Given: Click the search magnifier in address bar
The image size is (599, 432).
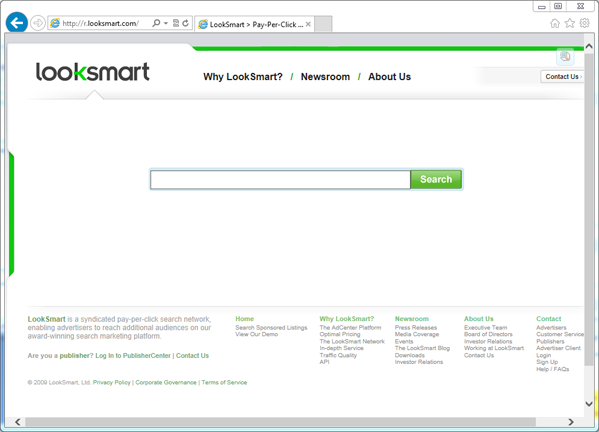Looking at the screenshot, I should 156,23.
